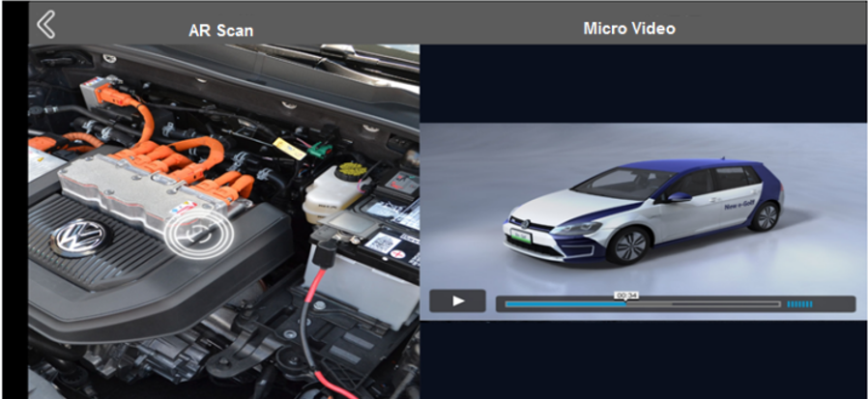Click the 00:34 time marker on the progress bar
Screen dimensions: 868x399
click(x=626, y=295)
